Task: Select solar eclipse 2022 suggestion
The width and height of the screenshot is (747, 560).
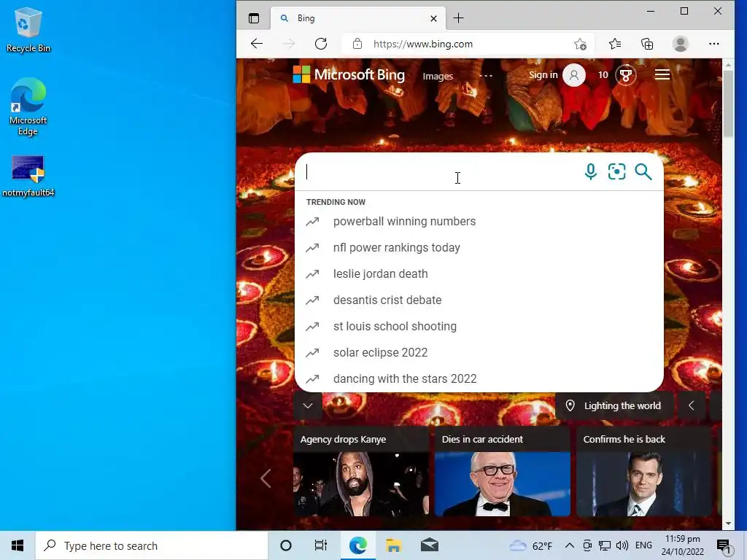Action: point(479,352)
